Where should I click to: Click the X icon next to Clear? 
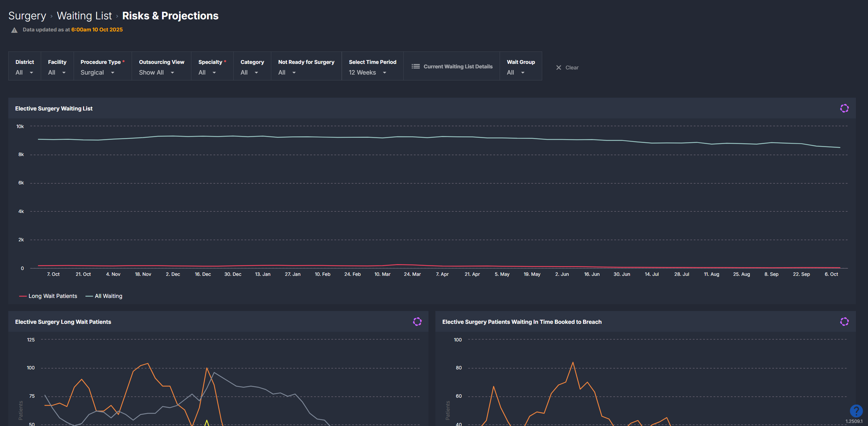(x=558, y=68)
